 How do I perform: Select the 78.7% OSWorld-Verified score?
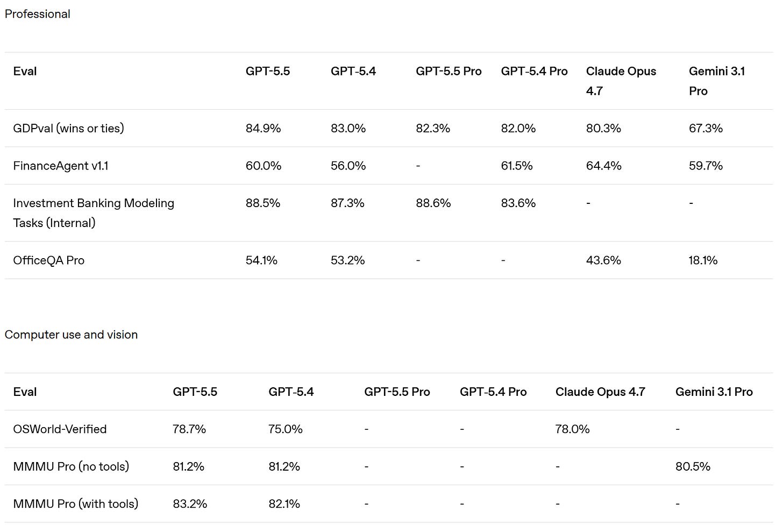tap(189, 429)
